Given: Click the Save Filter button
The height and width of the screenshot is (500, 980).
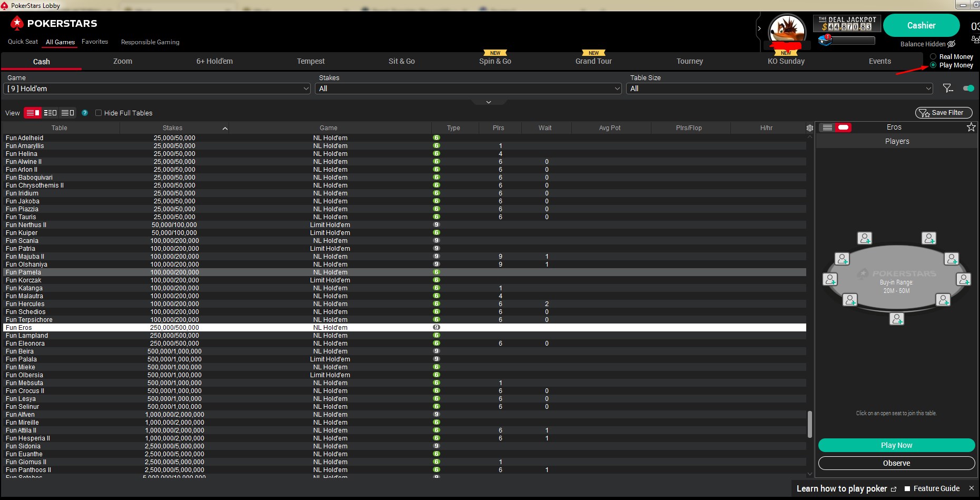Looking at the screenshot, I should tap(943, 113).
